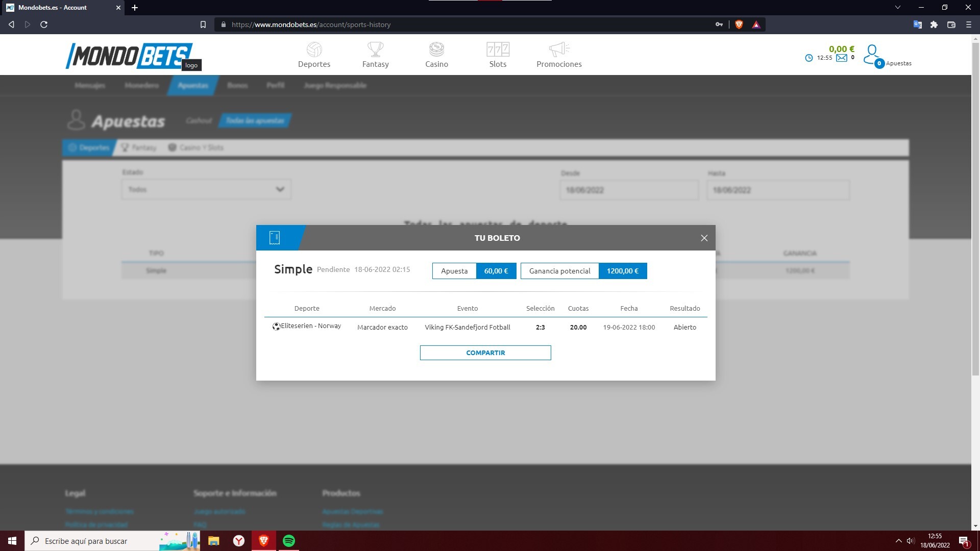Image resolution: width=980 pixels, height=551 pixels.
Task: Open the Slots 777 icon
Action: click(498, 49)
